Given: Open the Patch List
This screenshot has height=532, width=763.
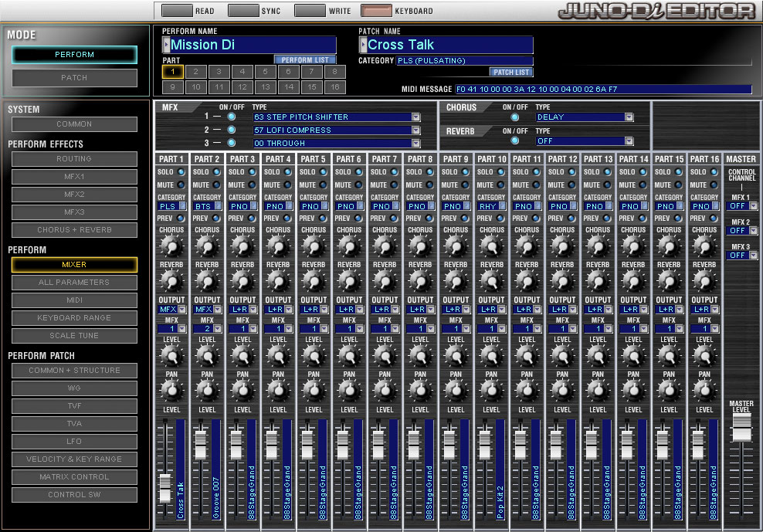Looking at the screenshot, I should click(511, 72).
